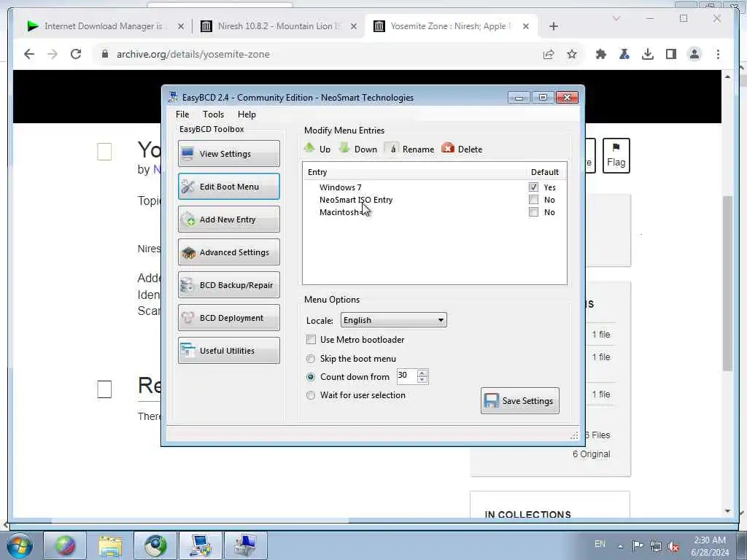Open browser downloads icon
Screen dimensions: 747x560
[x=648, y=54]
